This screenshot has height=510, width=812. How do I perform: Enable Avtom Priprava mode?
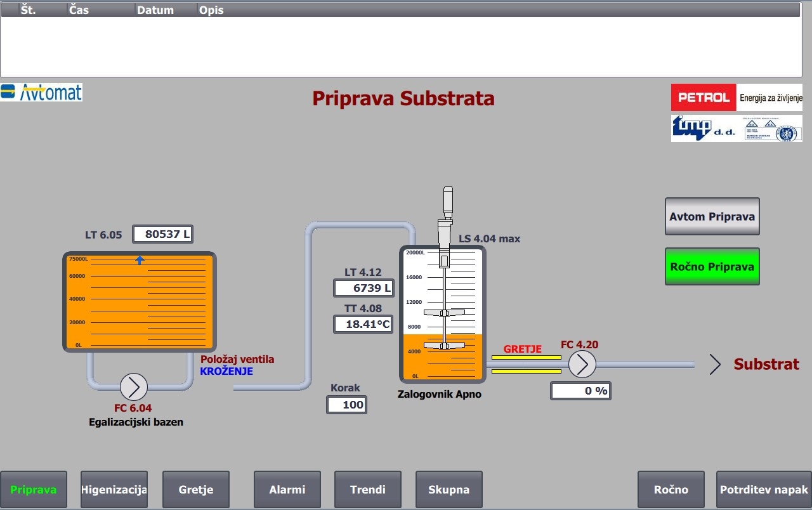coord(712,216)
